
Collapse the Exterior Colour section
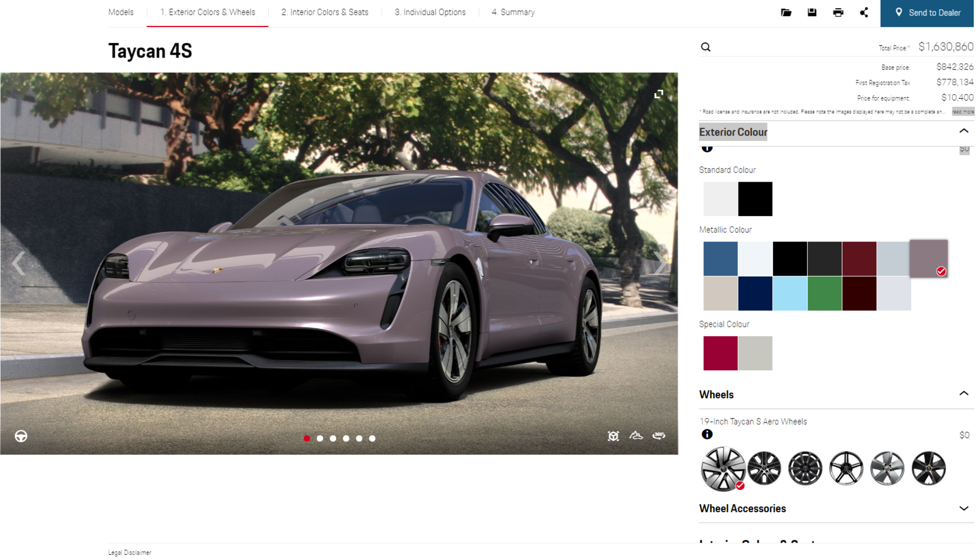coord(964,131)
